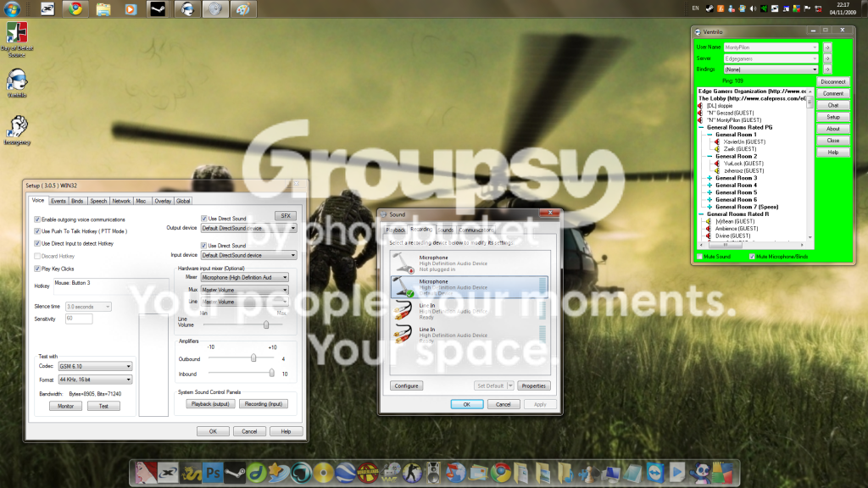Open the Bindings dropdown in Ventrilo
868x488 pixels.
(x=771, y=69)
